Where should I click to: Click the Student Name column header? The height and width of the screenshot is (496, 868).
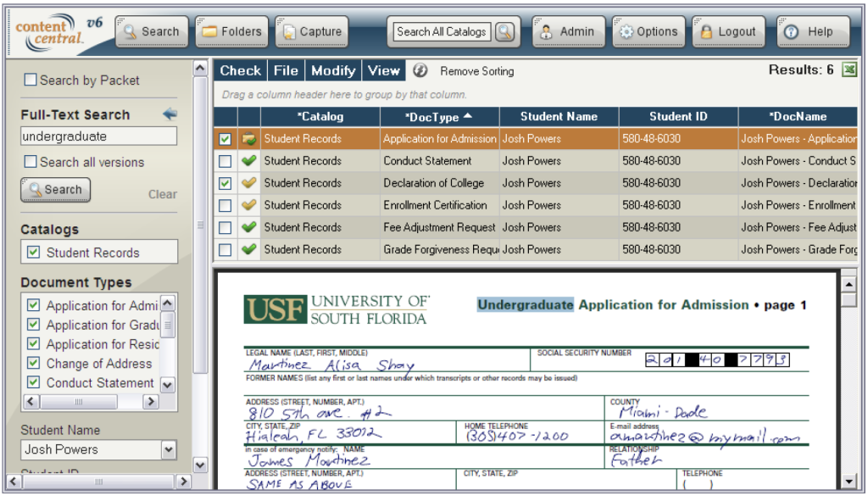pyautogui.click(x=559, y=117)
